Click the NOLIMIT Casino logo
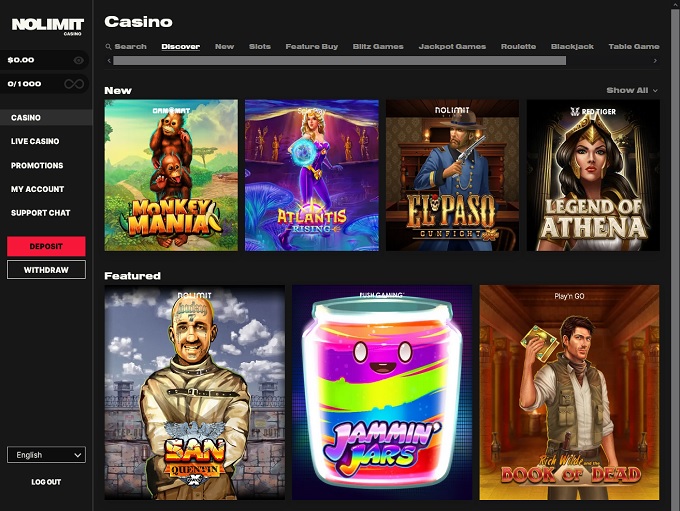This screenshot has height=511, width=680. point(47,26)
